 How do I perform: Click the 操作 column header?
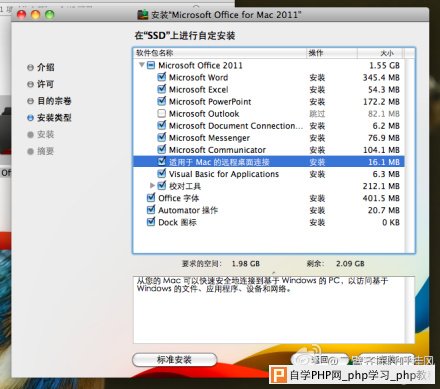[332, 53]
